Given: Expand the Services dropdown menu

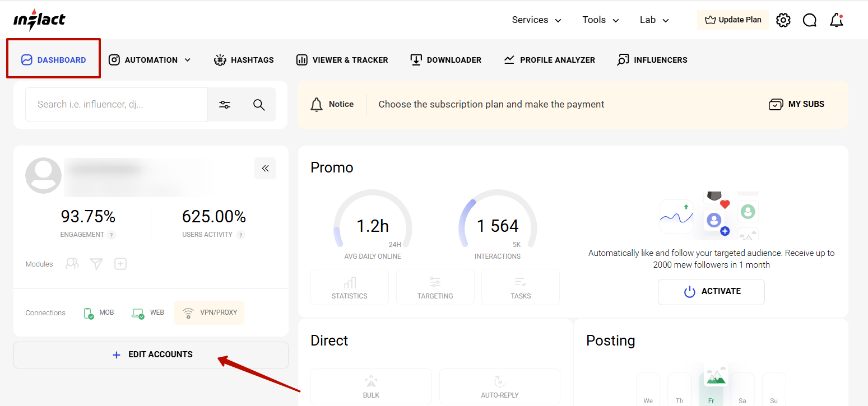Looking at the screenshot, I should (x=536, y=20).
